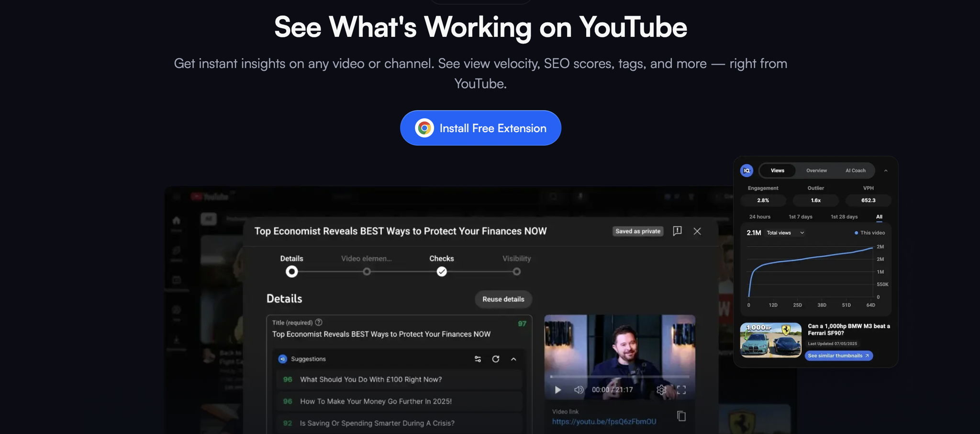Click See similar thumbnails button

[x=838, y=355]
